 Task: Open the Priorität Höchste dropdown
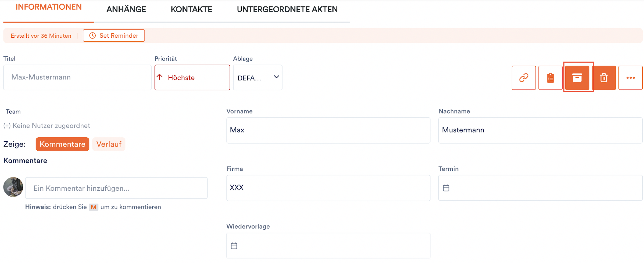(x=192, y=77)
